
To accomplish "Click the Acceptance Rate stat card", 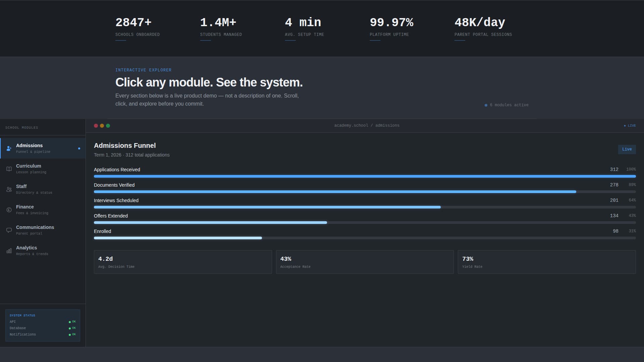I will pyautogui.click(x=365, y=262).
